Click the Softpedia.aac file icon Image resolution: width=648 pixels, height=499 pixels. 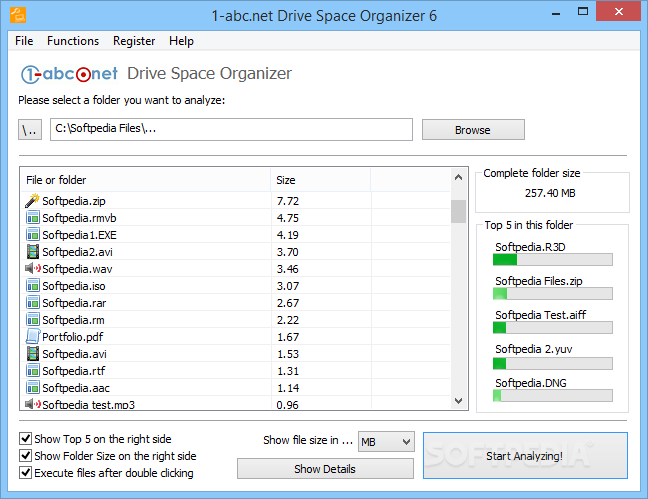33,387
